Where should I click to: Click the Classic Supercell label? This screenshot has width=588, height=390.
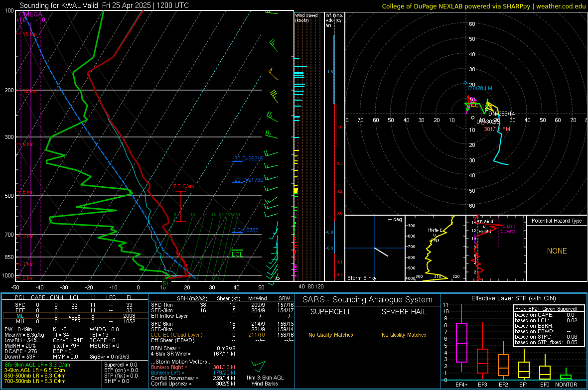point(509,229)
